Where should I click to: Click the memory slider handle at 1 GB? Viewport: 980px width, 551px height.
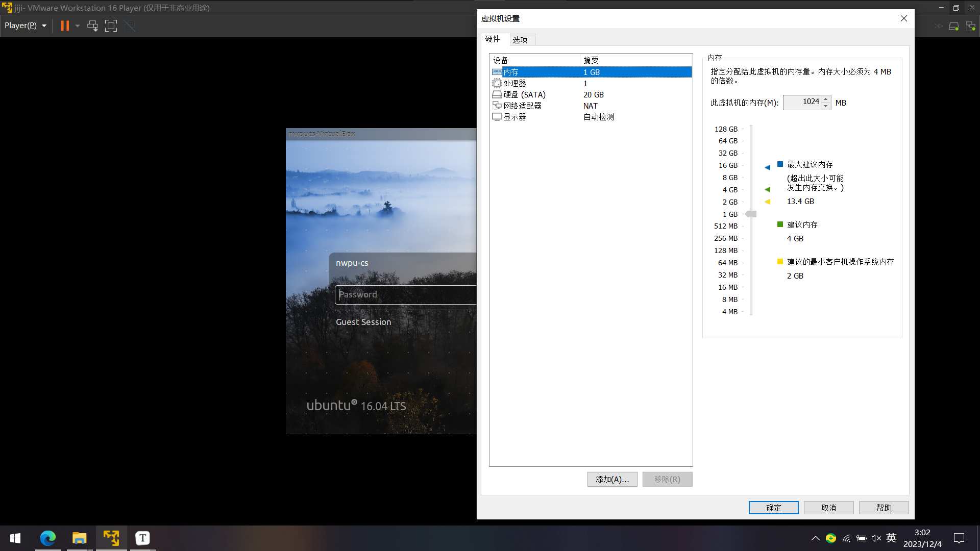click(x=751, y=214)
